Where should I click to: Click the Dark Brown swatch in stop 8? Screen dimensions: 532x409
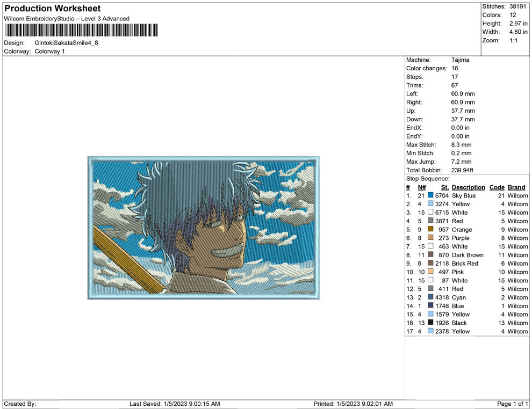point(430,254)
